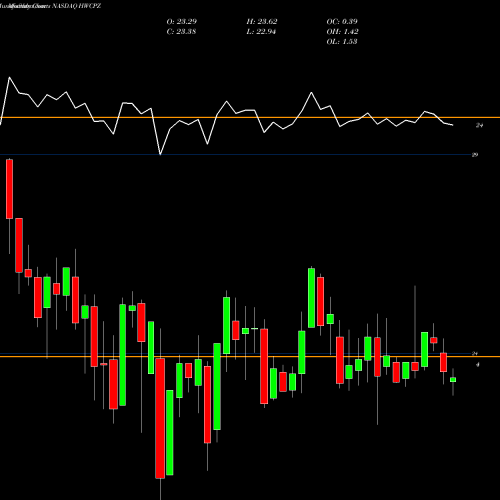Click the 'OL: 1.53' reading

pos(342,42)
